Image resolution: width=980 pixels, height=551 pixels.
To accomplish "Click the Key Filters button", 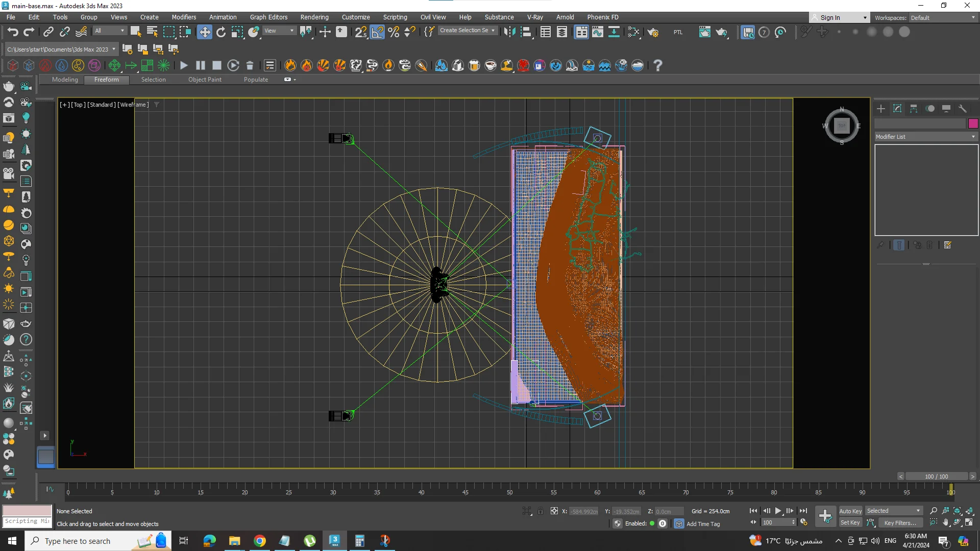I will tap(900, 522).
